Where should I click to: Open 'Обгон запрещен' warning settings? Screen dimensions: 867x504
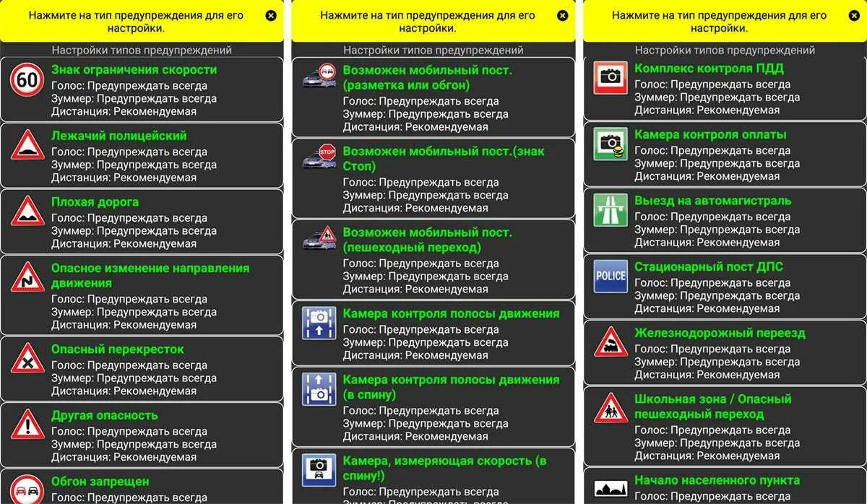(x=142, y=487)
